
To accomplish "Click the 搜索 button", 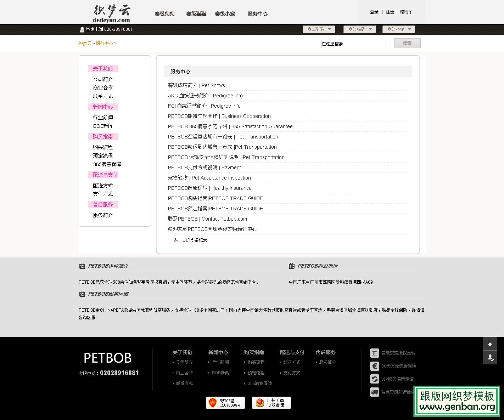I will coord(407,43).
